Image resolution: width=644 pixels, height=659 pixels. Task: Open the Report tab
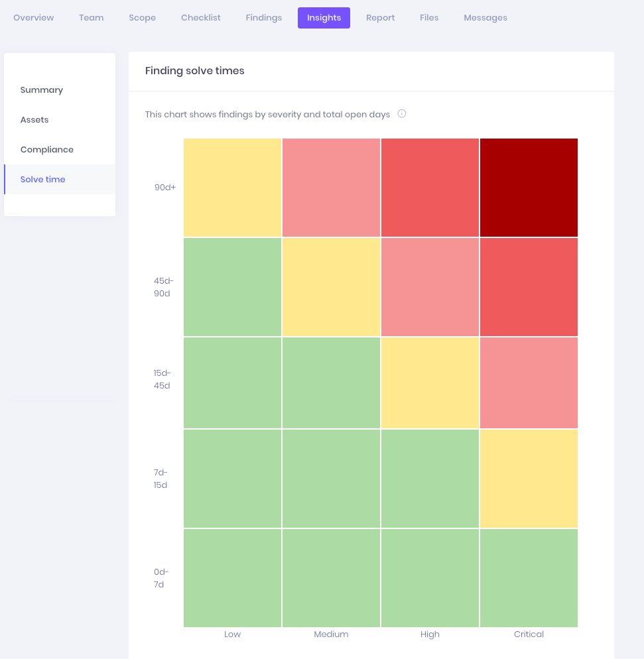[380, 18]
